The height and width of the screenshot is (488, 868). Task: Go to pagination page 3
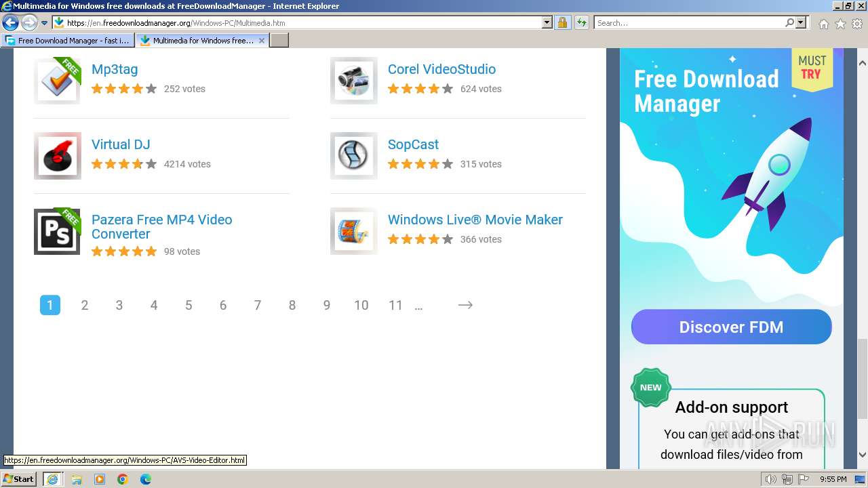pos(119,305)
